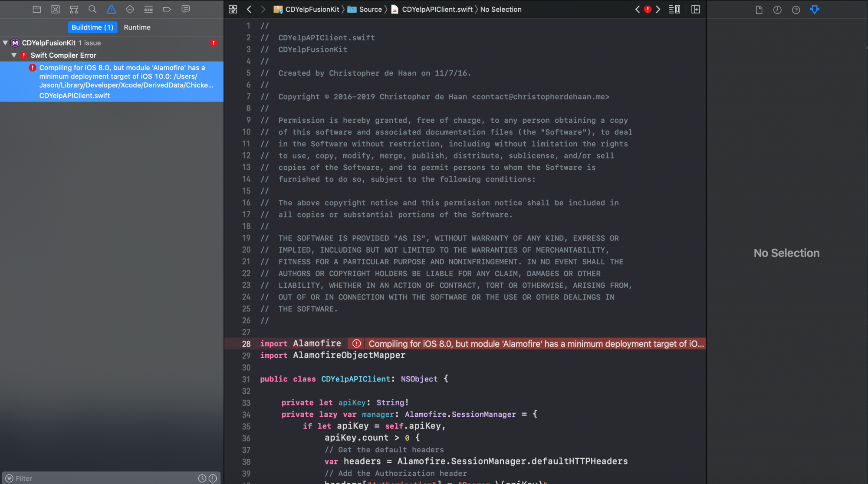868x484 pixels.
Task: Click 'private let apiKey' declaration
Action: coord(324,403)
